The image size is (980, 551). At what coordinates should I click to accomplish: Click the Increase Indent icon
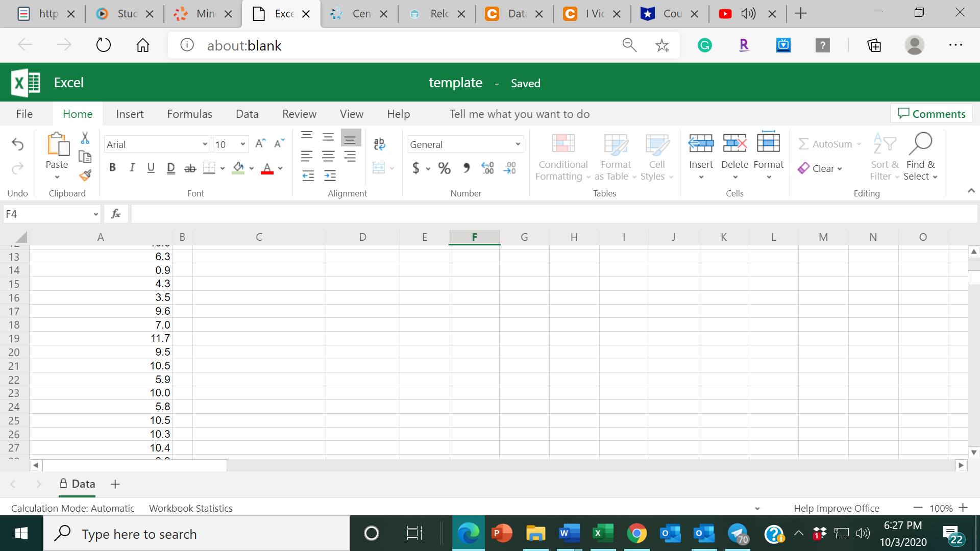pyautogui.click(x=330, y=176)
